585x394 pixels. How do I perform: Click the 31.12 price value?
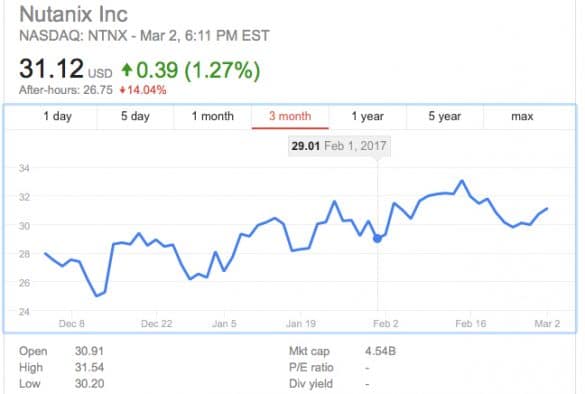tap(51, 69)
